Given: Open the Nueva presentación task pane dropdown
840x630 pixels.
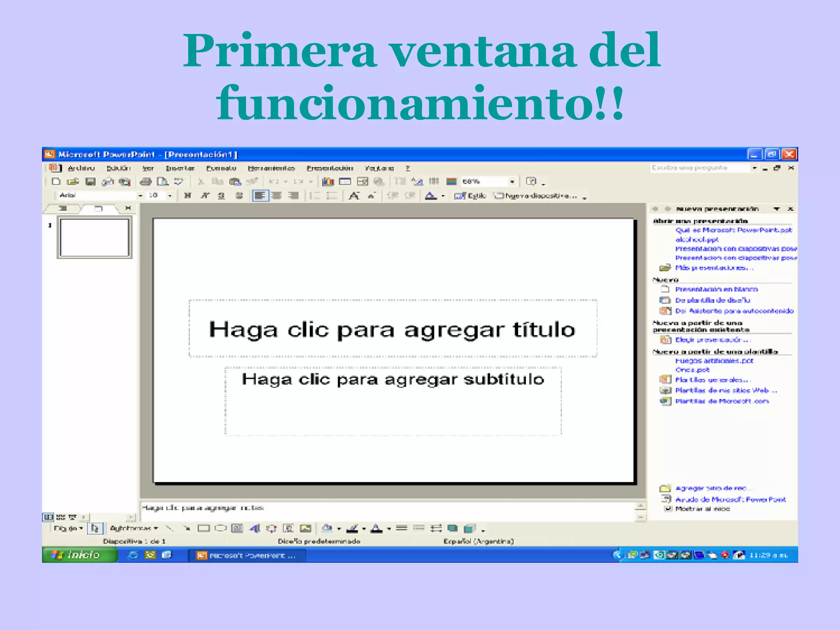Looking at the screenshot, I should tap(776, 209).
